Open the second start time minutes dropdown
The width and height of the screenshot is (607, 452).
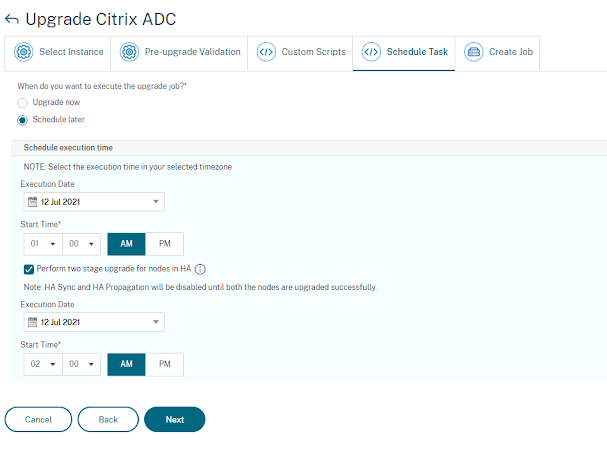coord(81,364)
